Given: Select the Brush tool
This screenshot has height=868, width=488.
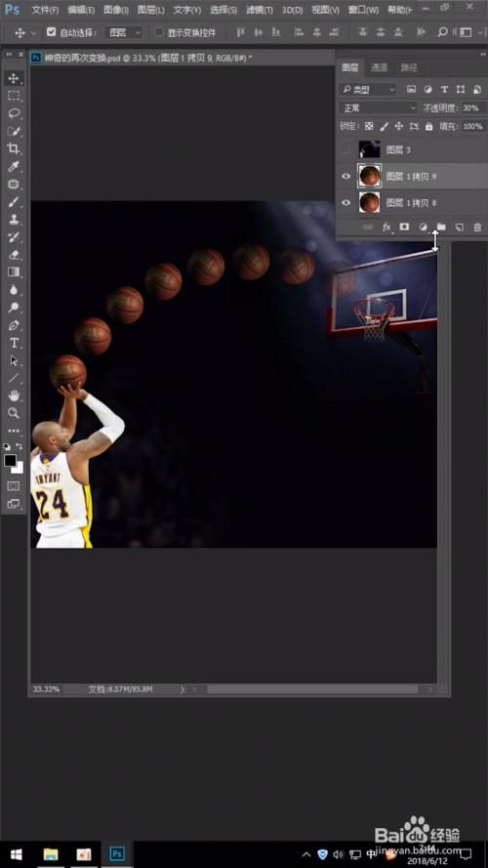Looking at the screenshot, I should coord(14,201).
